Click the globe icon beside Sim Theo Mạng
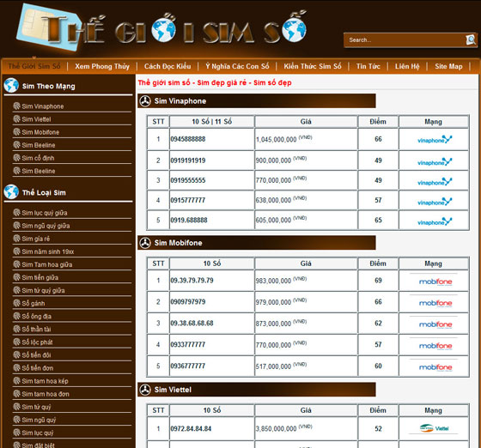 (11, 86)
